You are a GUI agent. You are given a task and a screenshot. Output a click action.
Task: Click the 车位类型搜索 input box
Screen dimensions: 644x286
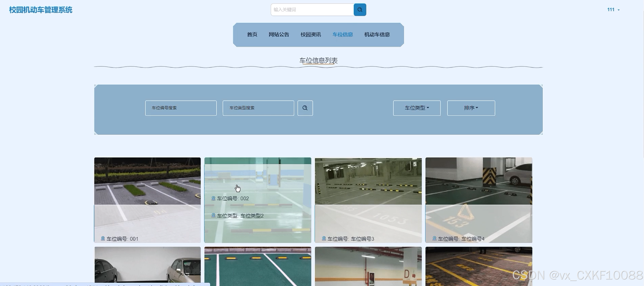[258, 108]
